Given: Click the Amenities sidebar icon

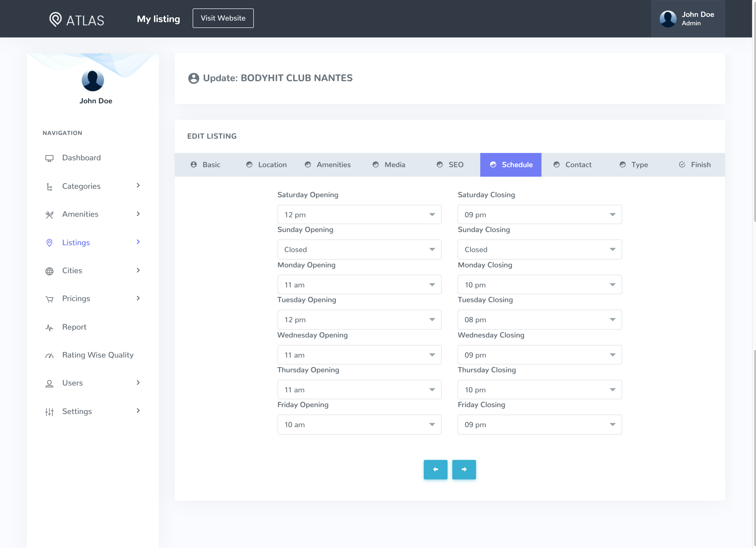Looking at the screenshot, I should point(49,214).
